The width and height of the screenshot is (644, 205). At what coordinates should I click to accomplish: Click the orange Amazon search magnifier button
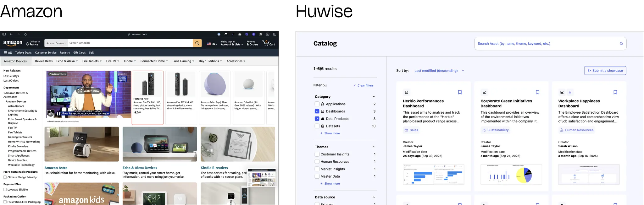click(x=197, y=43)
